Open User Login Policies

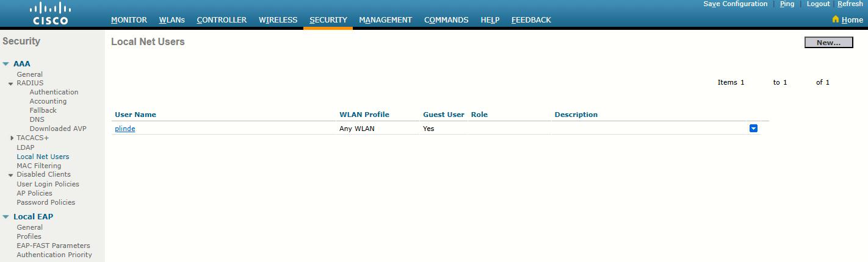(x=48, y=184)
